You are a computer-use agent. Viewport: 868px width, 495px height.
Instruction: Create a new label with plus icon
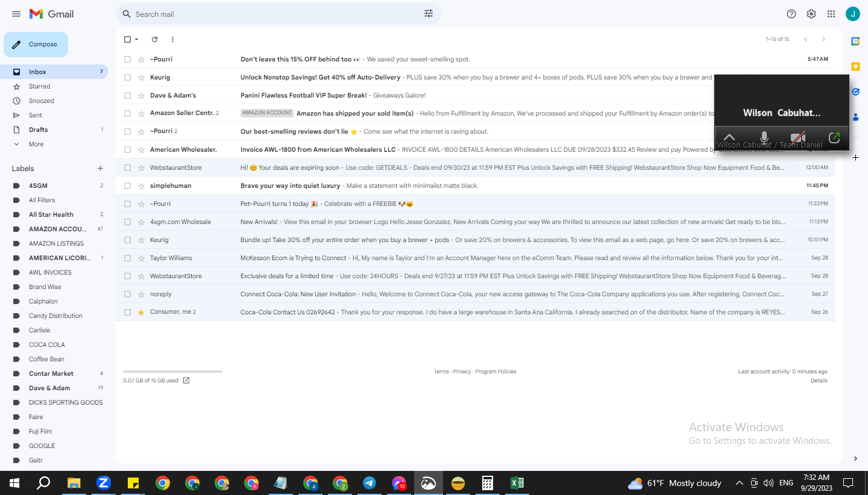pyautogui.click(x=101, y=169)
